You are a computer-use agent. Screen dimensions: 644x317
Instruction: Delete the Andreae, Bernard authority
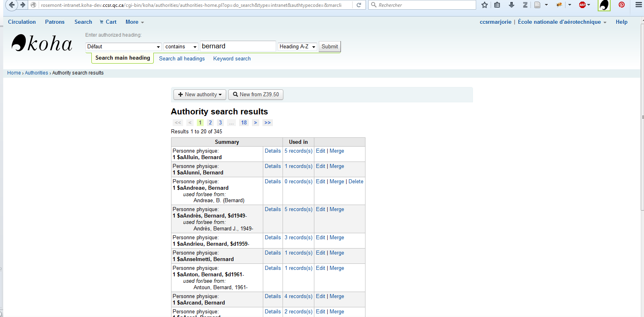coord(356,182)
